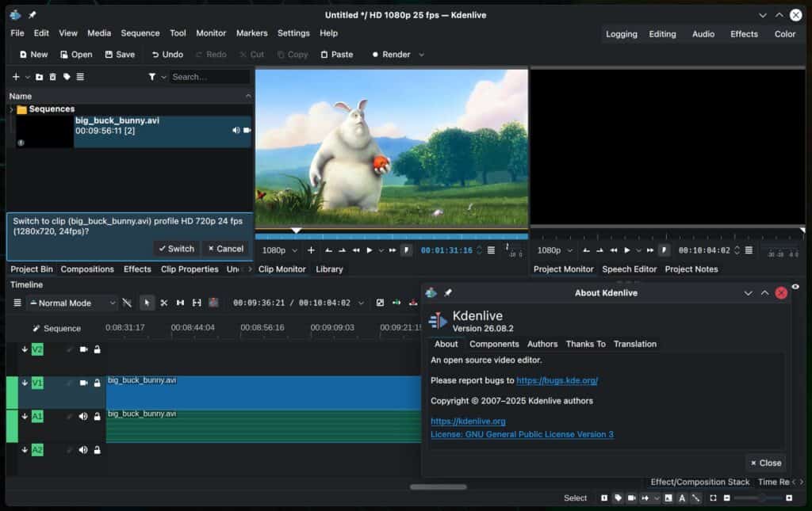Click the Render button
This screenshot has width=812, height=511.
(391, 55)
